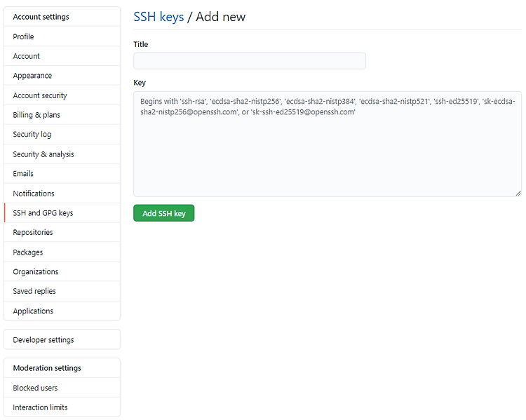Open Repositories settings

click(x=62, y=232)
